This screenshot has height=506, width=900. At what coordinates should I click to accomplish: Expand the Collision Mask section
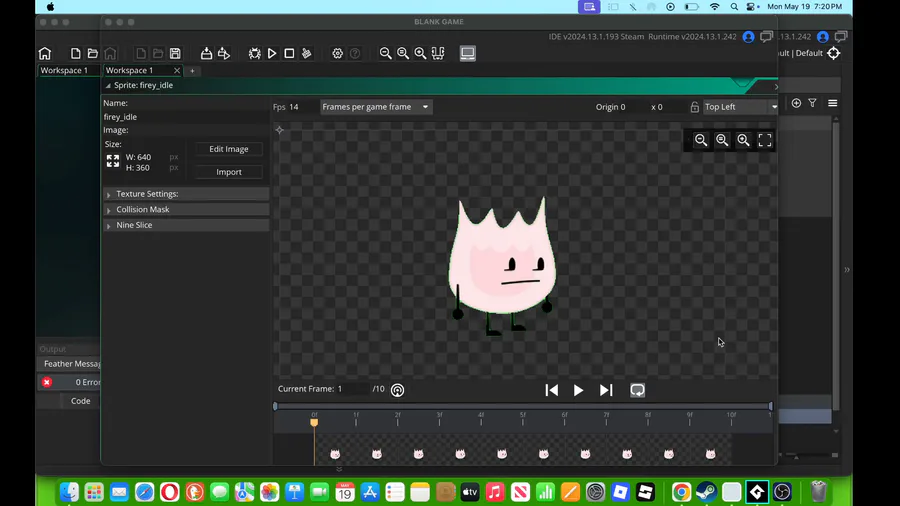(185, 209)
